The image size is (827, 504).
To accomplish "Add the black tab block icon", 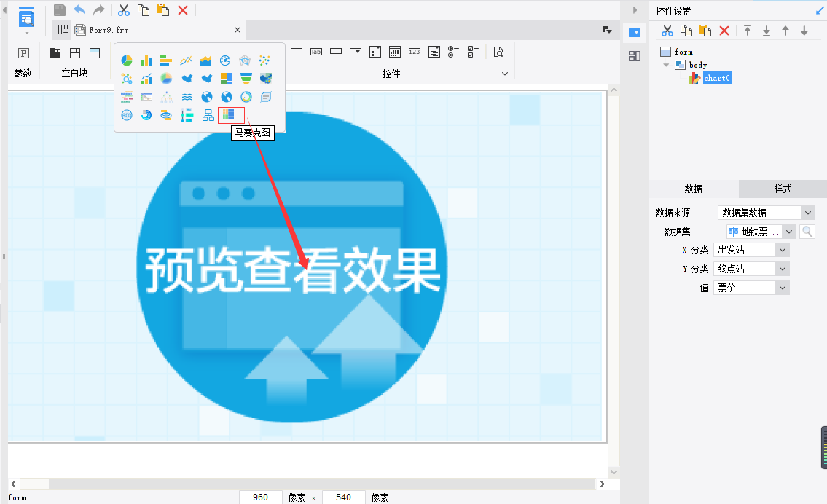I will 55,52.
